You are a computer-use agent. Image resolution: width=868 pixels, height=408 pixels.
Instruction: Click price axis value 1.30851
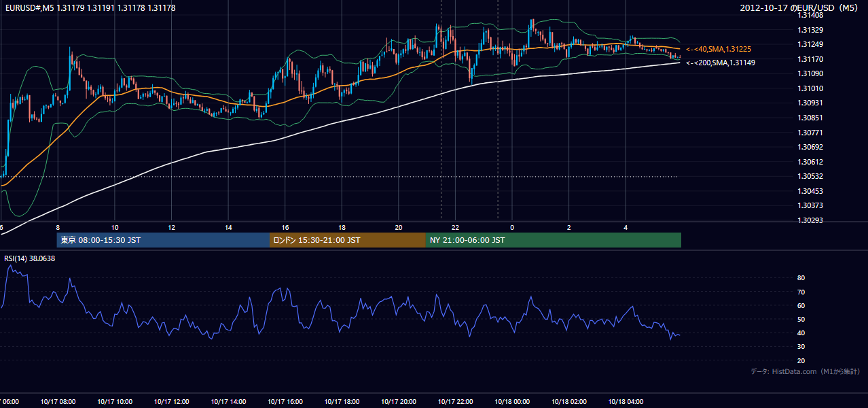pyautogui.click(x=811, y=118)
